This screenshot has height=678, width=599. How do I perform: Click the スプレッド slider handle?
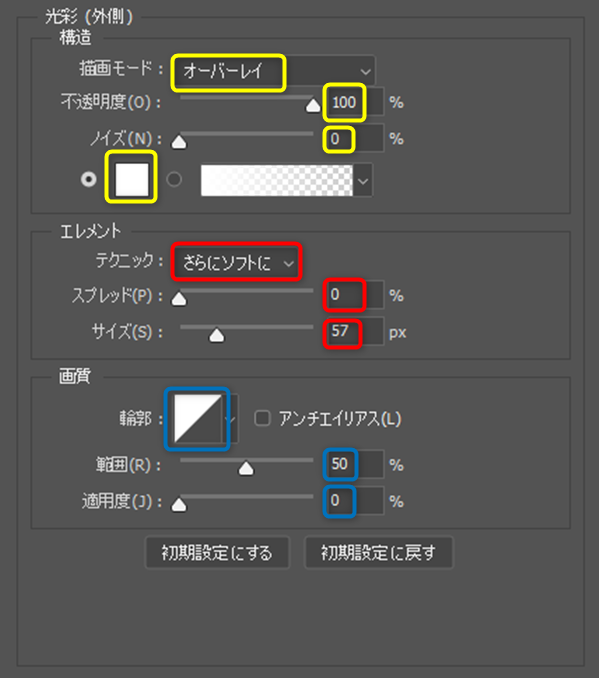coord(179,298)
